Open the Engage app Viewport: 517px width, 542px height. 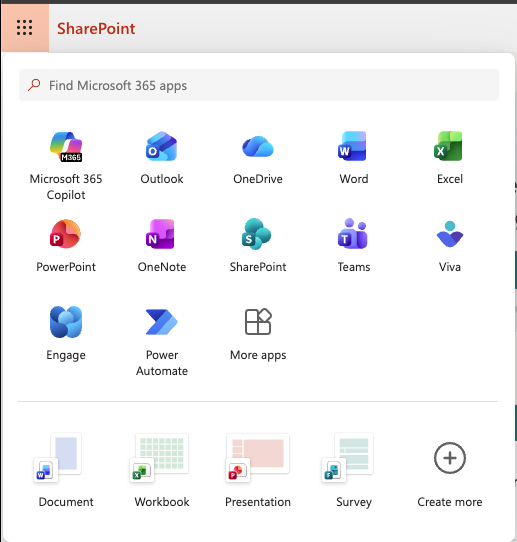66,334
